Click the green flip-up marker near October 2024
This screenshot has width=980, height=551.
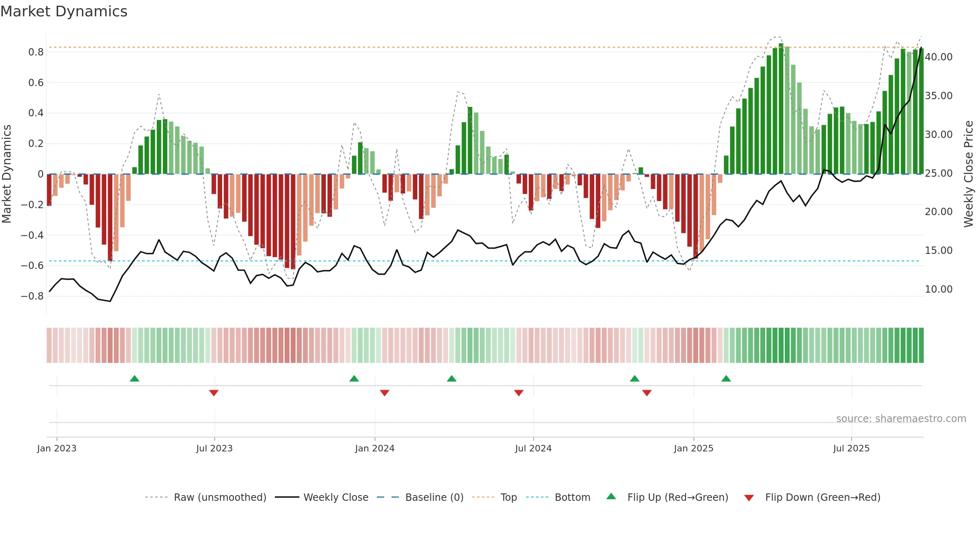click(x=635, y=378)
